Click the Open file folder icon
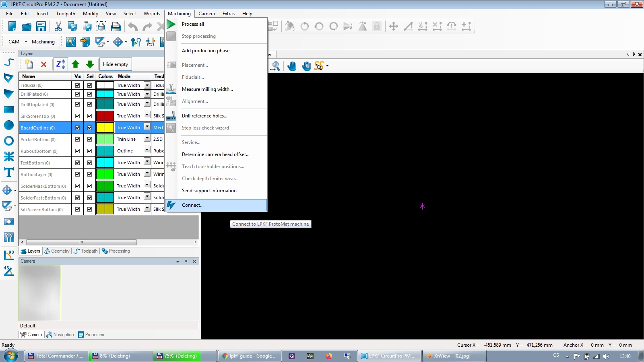 coord(27,27)
